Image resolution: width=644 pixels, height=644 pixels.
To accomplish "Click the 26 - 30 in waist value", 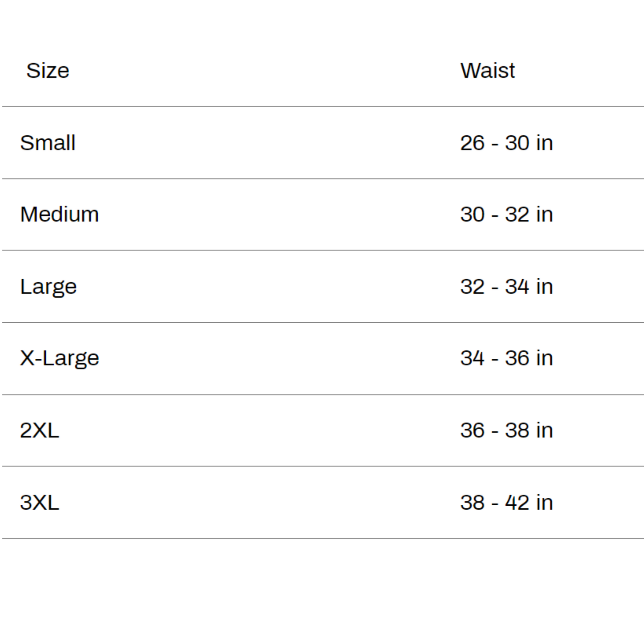I will tap(506, 143).
